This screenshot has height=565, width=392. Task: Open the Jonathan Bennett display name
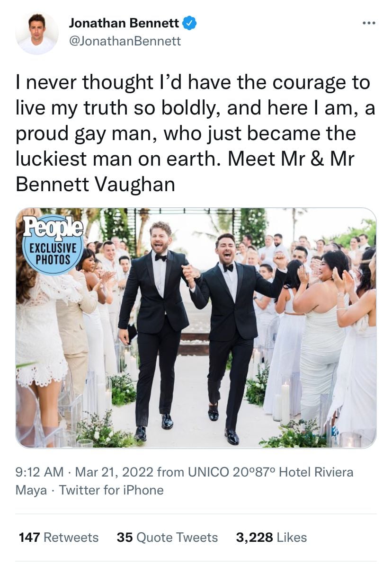click(x=124, y=23)
